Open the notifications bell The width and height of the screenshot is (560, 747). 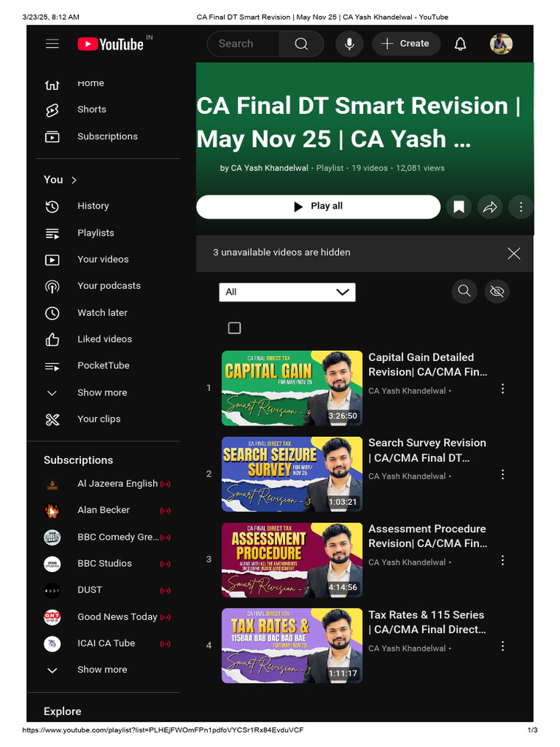point(460,44)
